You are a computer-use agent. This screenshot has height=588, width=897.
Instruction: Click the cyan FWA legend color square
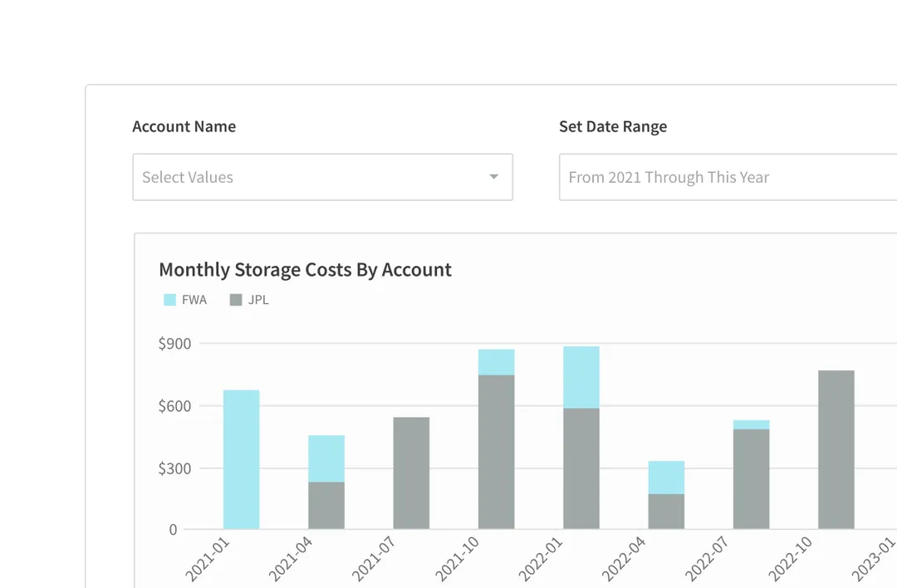169,299
